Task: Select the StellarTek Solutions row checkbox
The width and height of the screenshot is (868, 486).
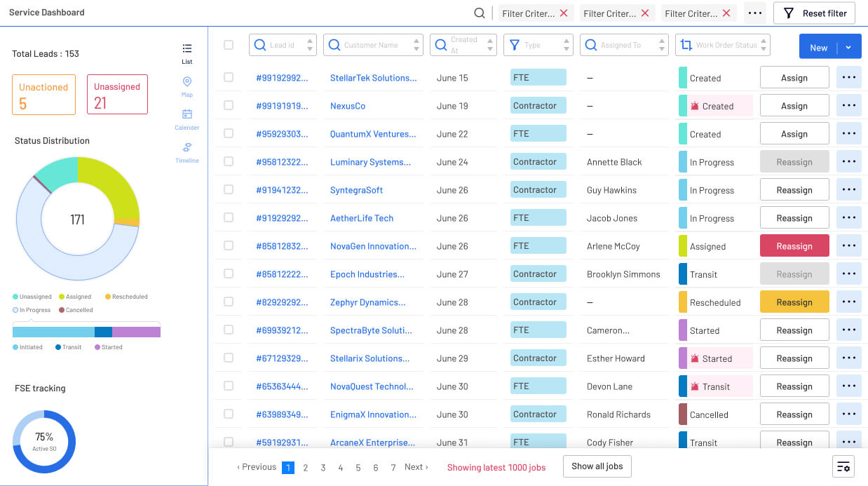Action: coord(229,77)
